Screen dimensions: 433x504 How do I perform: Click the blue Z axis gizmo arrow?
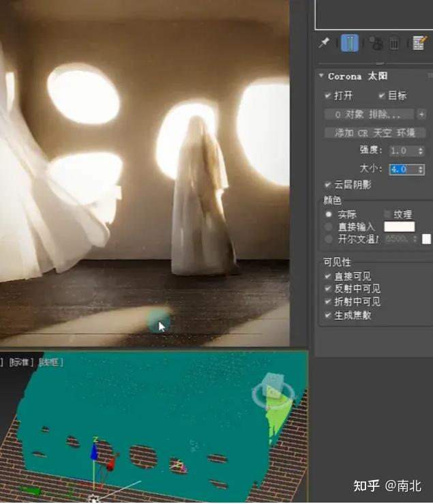(x=94, y=450)
